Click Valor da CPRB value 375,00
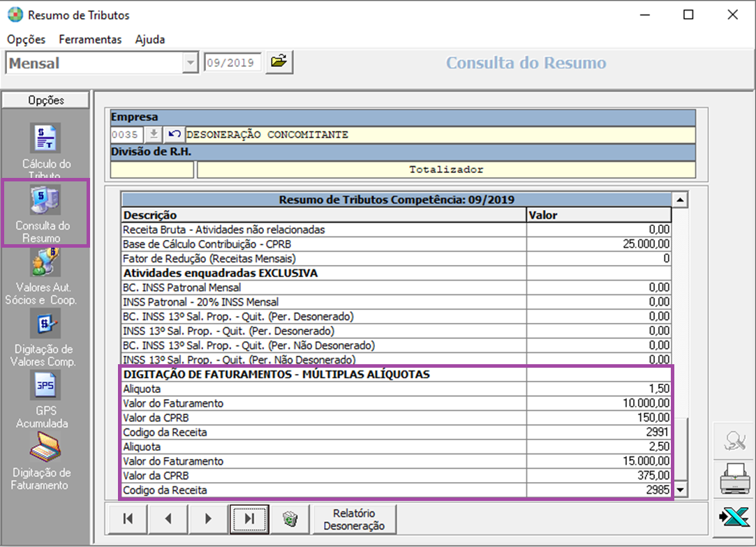The image size is (756, 547). (x=598, y=476)
